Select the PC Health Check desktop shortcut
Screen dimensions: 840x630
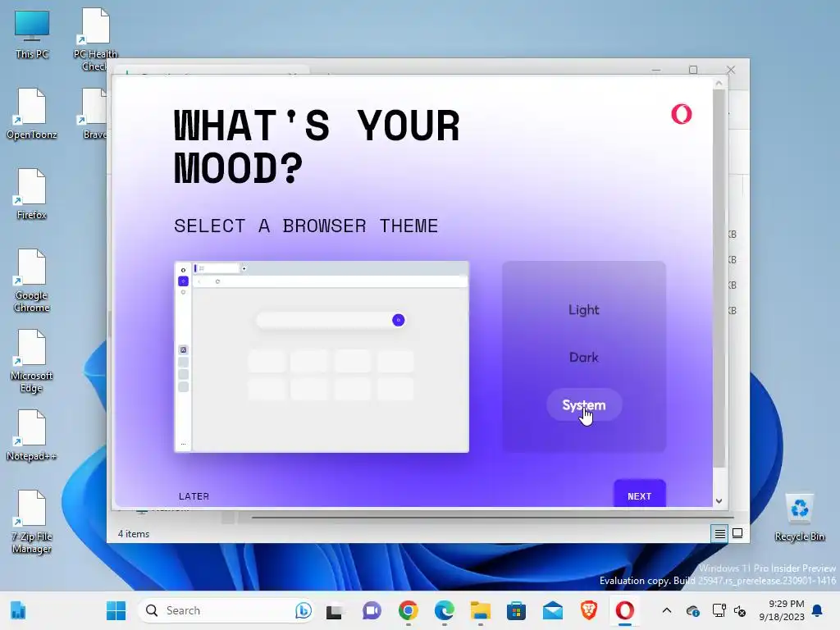(95, 39)
